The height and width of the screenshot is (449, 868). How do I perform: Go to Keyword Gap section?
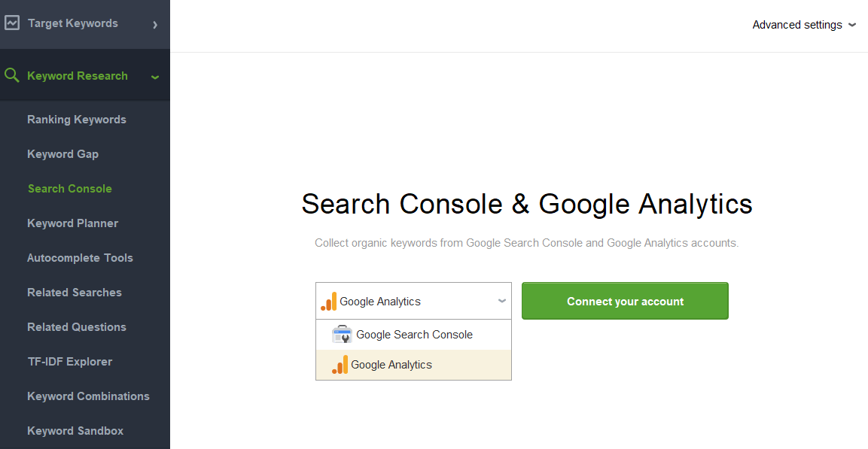62,154
